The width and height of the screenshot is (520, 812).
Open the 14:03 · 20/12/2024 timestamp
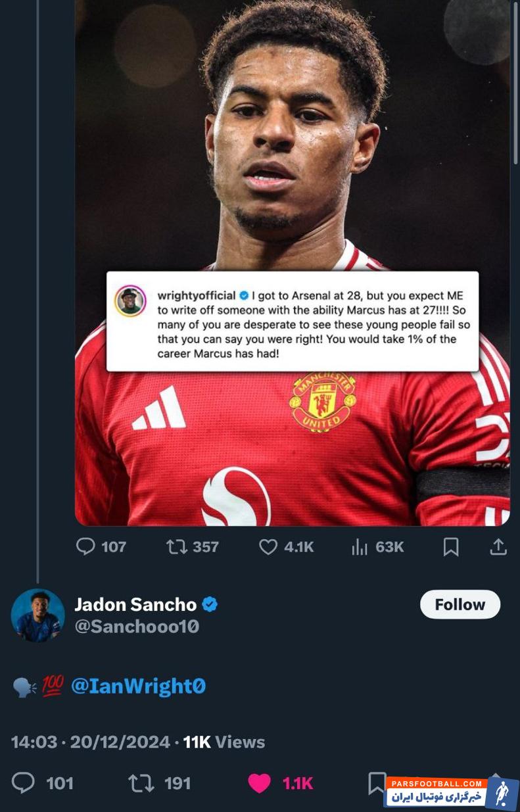[91, 742]
